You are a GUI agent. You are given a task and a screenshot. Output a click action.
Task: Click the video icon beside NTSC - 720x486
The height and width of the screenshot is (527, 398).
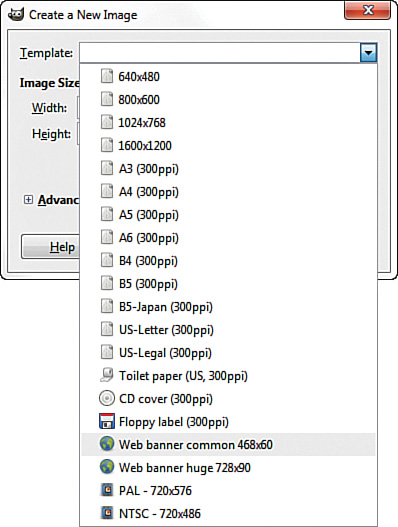[107, 513]
